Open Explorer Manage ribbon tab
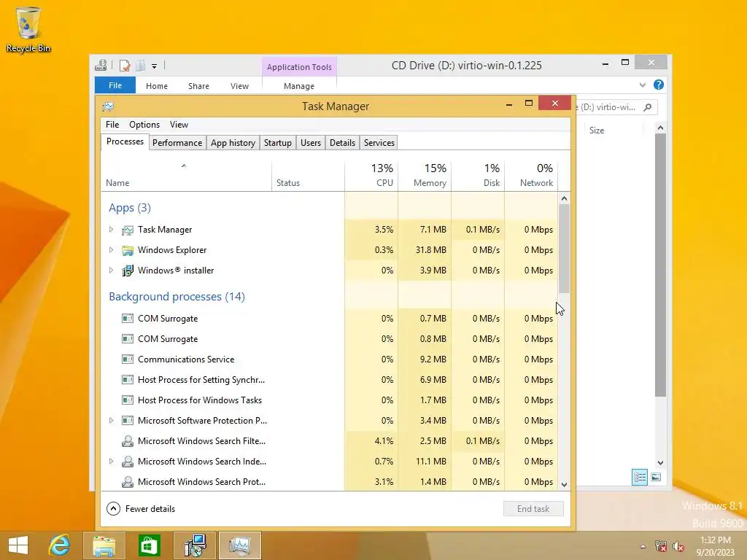747x560 pixels. pos(298,86)
